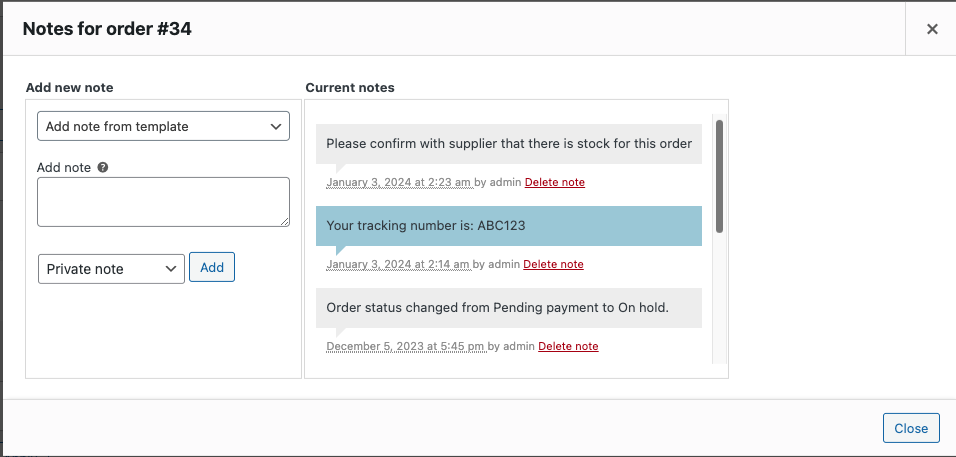
Task: Click the Notes for order #34 title
Action: [107, 29]
